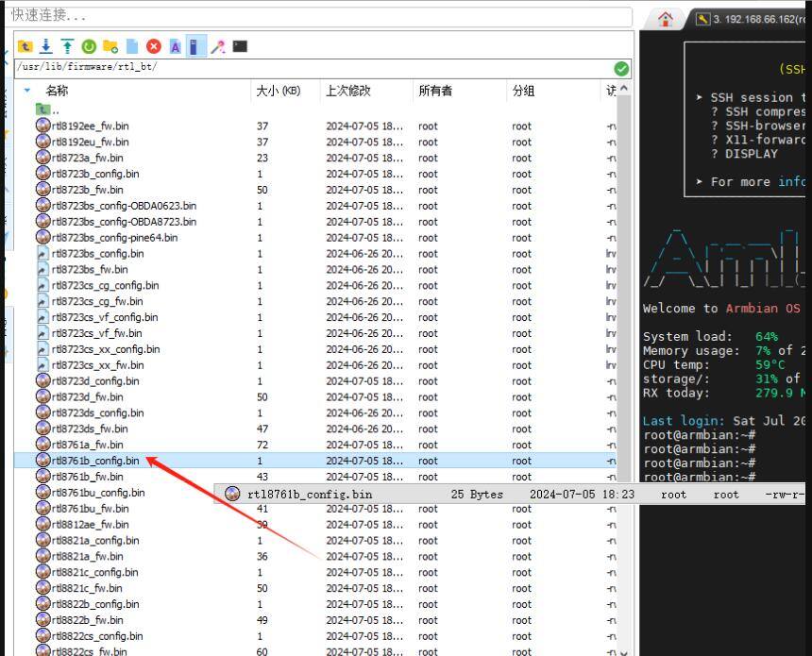Viewport: 812px width, 656px height.
Task: Click the green checkmark next to the path field
Action: tap(621, 68)
